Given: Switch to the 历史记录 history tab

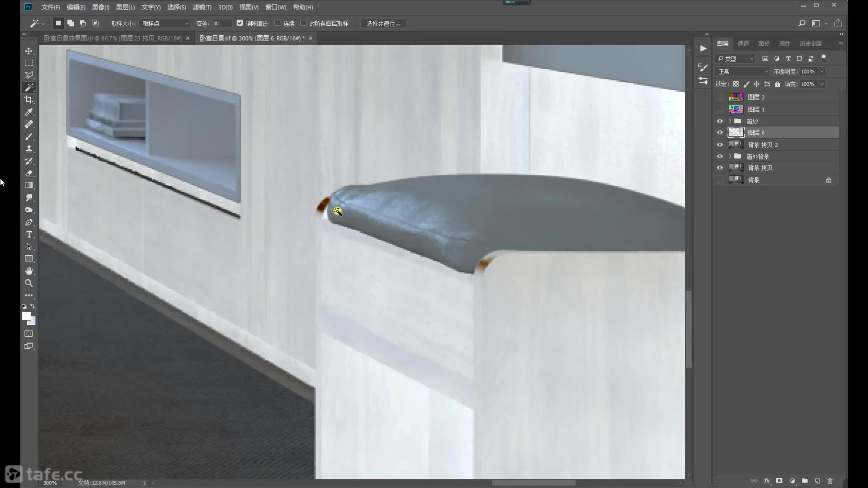Looking at the screenshot, I should (811, 43).
